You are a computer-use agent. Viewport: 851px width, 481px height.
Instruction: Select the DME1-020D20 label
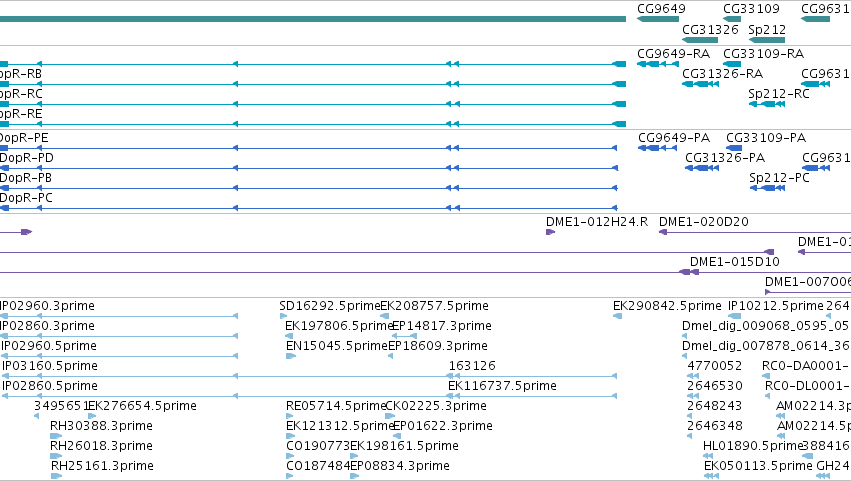pyautogui.click(x=703, y=221)
